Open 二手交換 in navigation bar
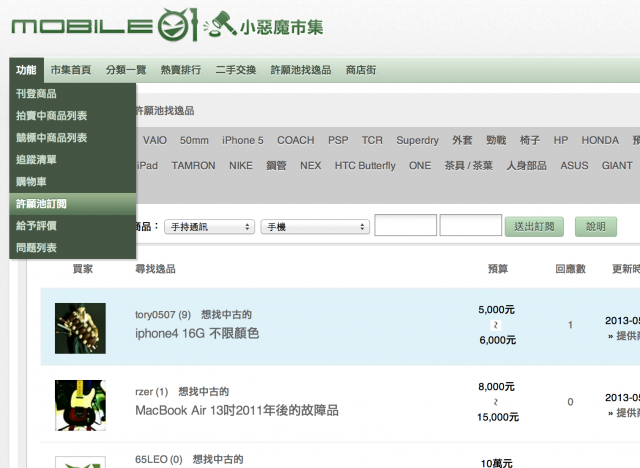The width and height of the screenshot is (640, 468). click(x=236, y=70)
